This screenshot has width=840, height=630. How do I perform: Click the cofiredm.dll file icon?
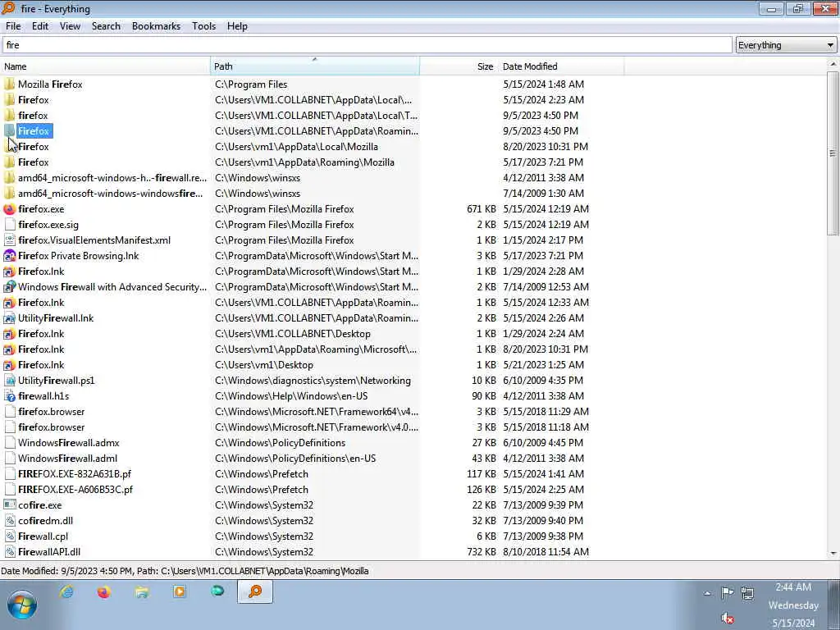click(9, 521)
